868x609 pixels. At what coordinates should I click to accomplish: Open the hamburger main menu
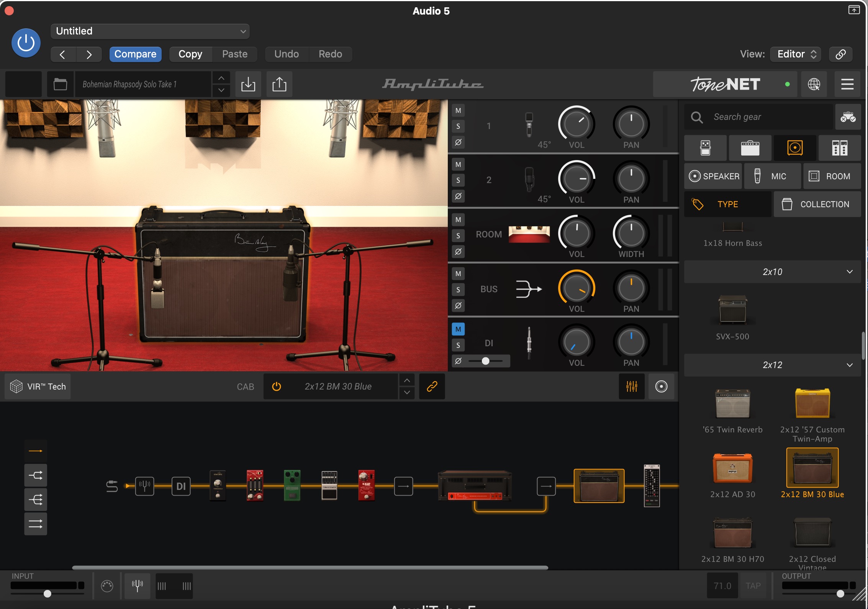(x=847, y=84)
